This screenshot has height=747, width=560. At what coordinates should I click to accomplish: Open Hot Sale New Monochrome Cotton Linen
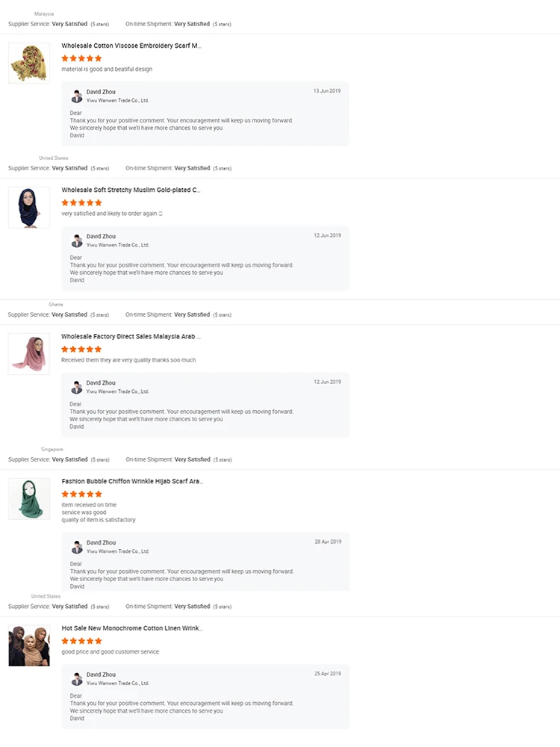point(132,629)
